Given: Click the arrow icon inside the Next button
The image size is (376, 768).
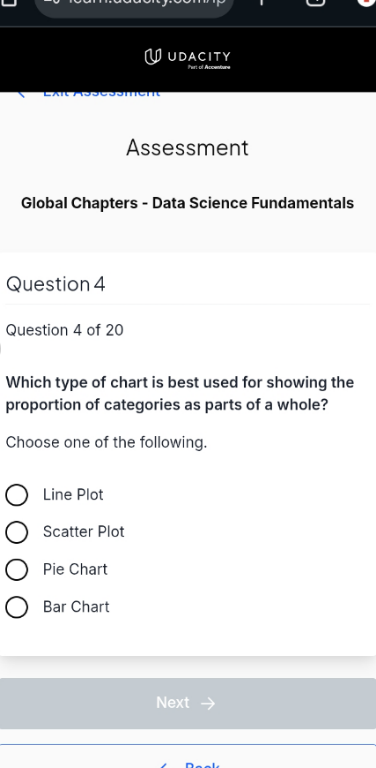Looking at the screenshot, I should (x=208, y=703).
